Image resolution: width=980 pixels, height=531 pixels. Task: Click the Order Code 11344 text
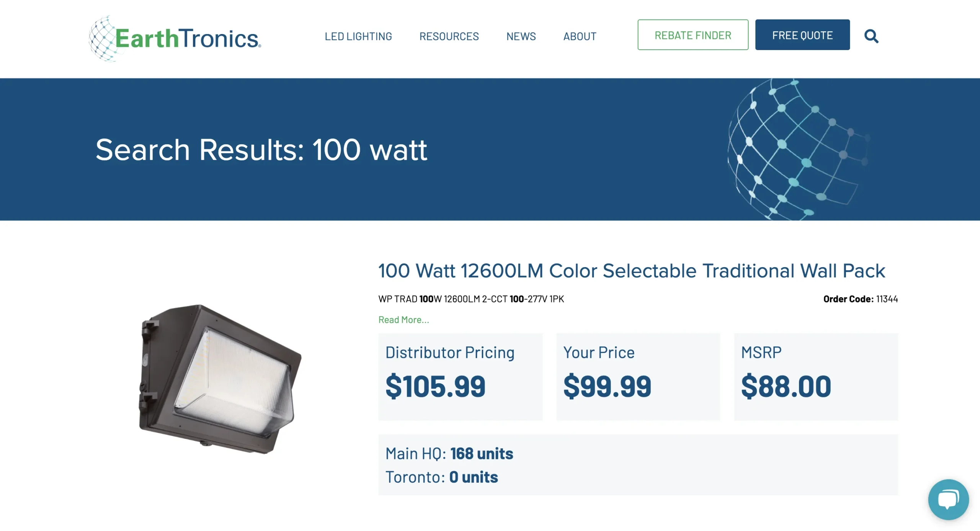(860, 299)
